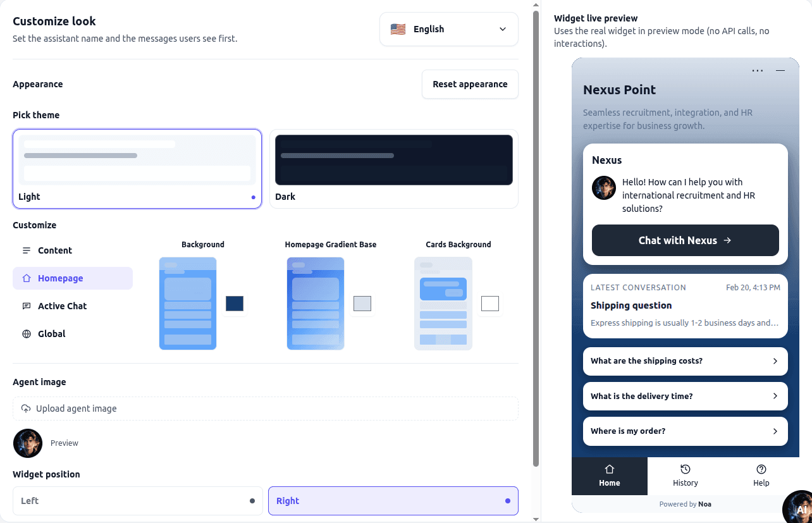The width and height of the screenshot is (812, 523).
Task: Click the 'Reset appearance' button
Action: 470,83
